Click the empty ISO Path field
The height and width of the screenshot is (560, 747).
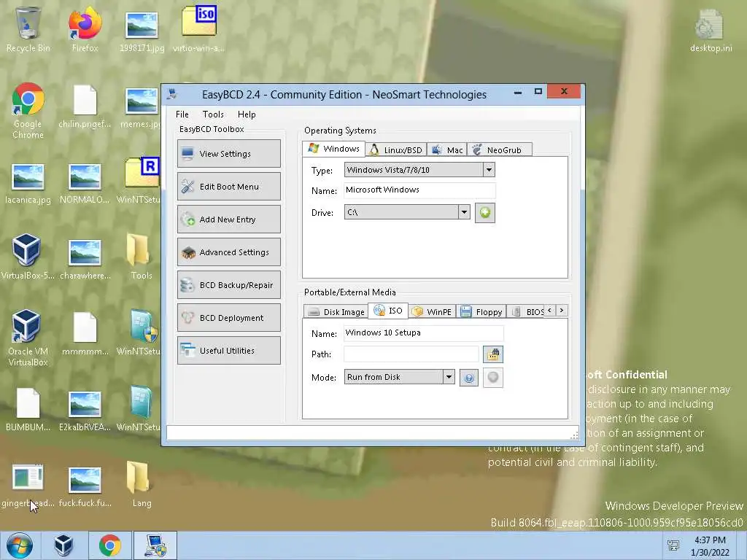pyautogui.click(x=411, y=354)
